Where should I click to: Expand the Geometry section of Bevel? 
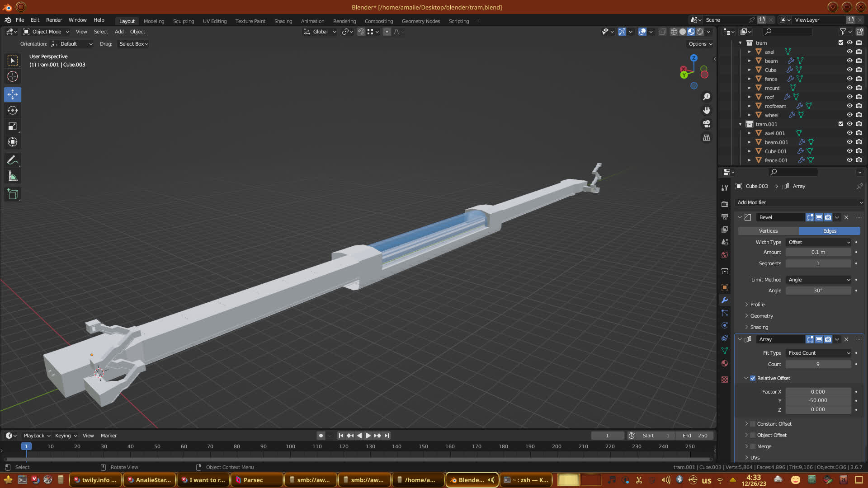coord(761,316)
